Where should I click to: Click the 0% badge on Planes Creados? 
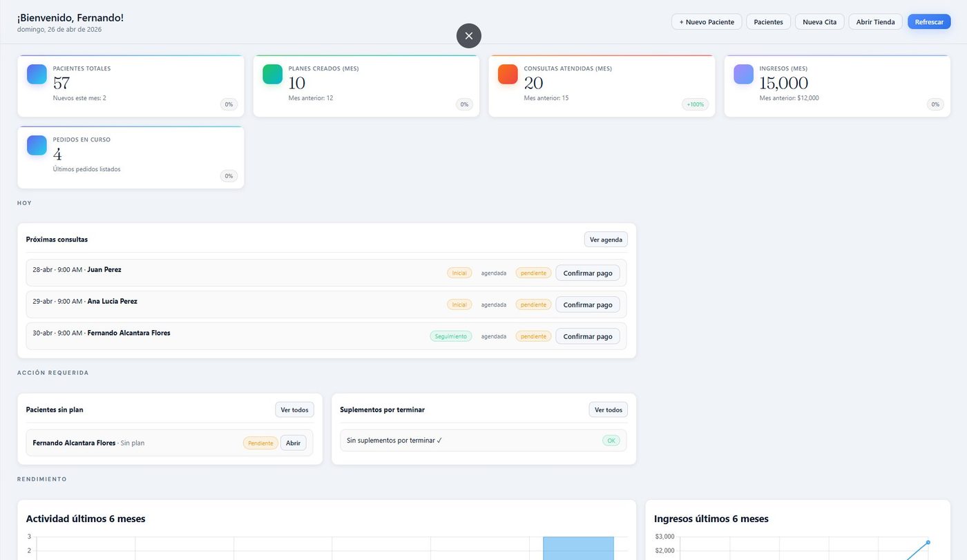[464, 104]
